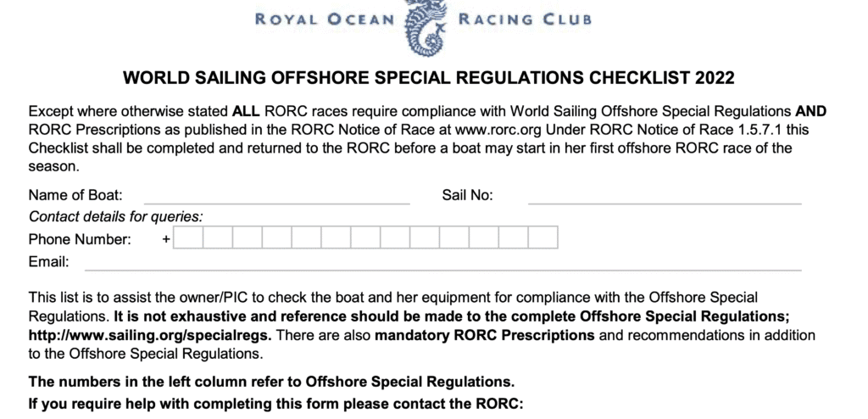868x419 pixels.
Task: Click the plus sign before phone boxes
Action: 166,239
